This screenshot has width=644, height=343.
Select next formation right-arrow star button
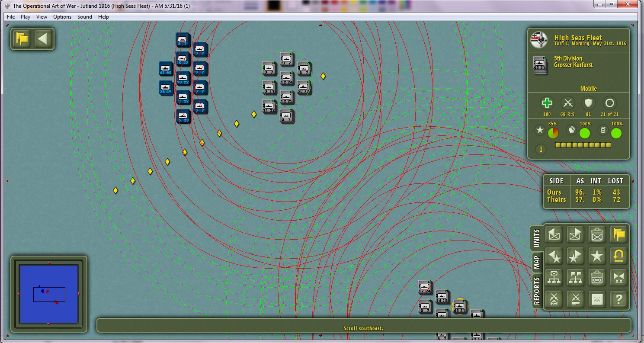pos(576,256)
